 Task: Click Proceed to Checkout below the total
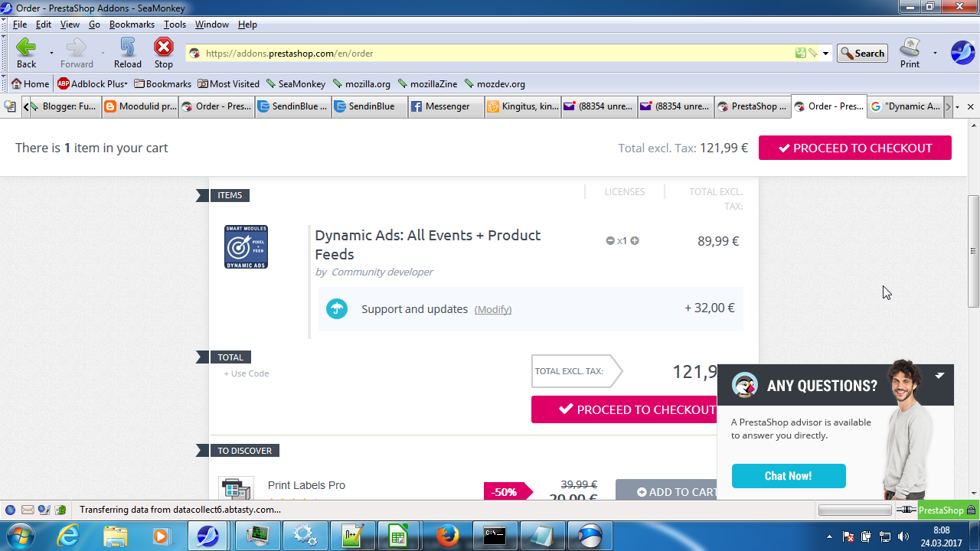[624, 409]
